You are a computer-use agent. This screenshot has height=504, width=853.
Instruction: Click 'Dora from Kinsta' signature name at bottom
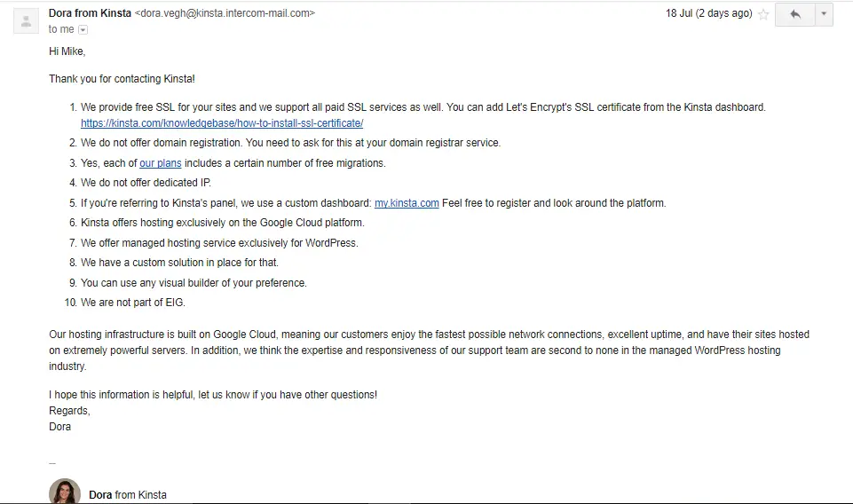tap(128, 495)
